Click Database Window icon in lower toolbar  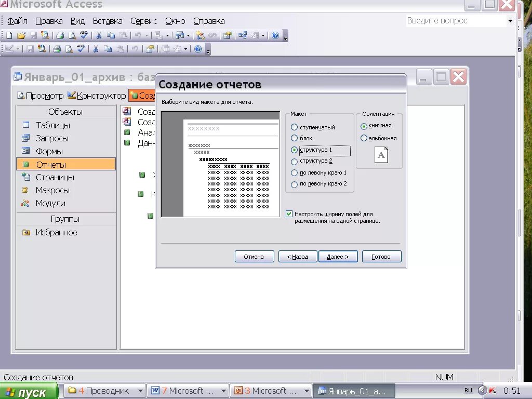point(165,49)
